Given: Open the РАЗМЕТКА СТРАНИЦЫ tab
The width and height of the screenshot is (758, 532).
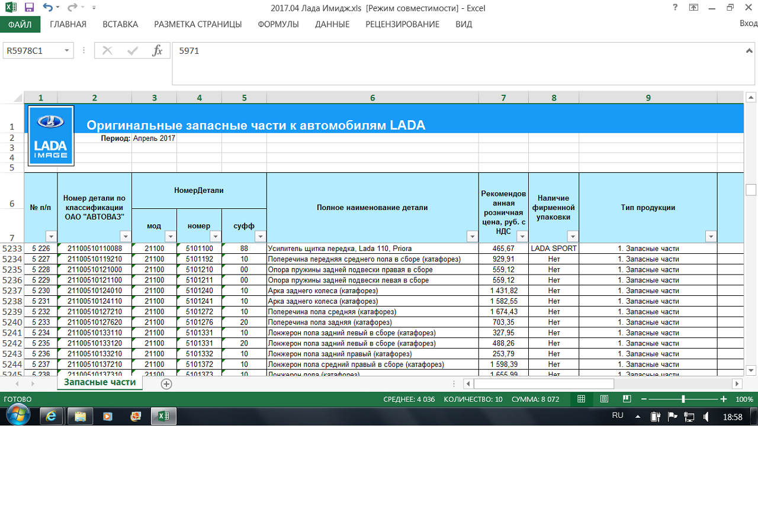Looking at the screenshot, I should 198,24.
